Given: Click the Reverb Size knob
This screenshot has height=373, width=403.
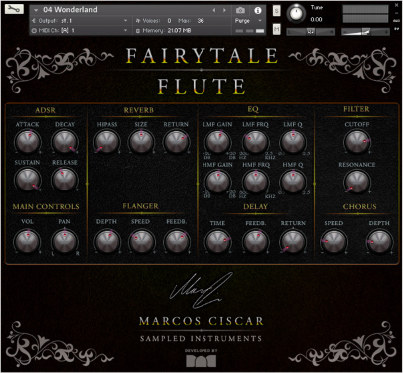Looking at the screenshot, I should click(141, 141).
